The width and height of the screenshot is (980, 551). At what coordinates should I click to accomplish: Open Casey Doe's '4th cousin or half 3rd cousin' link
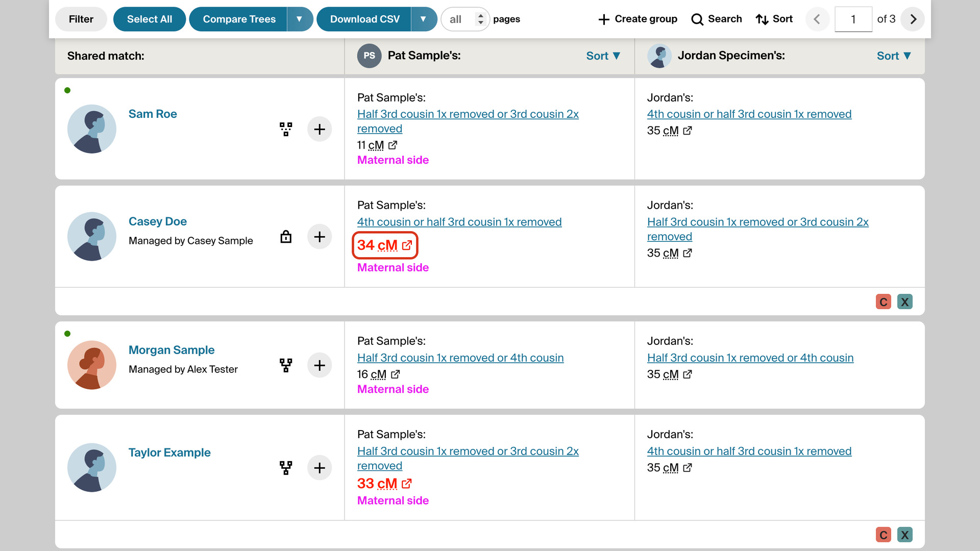click(459, 222)
